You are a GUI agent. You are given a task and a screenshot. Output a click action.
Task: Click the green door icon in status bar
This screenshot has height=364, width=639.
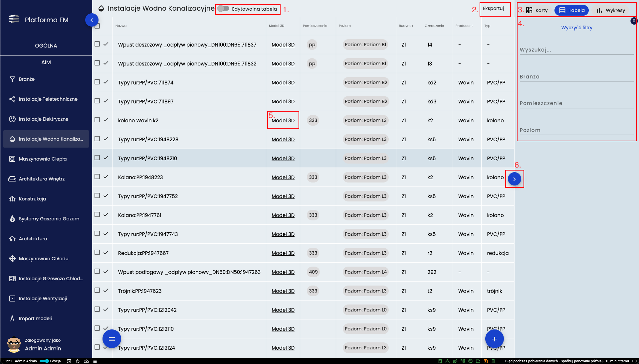pos(493,361)
